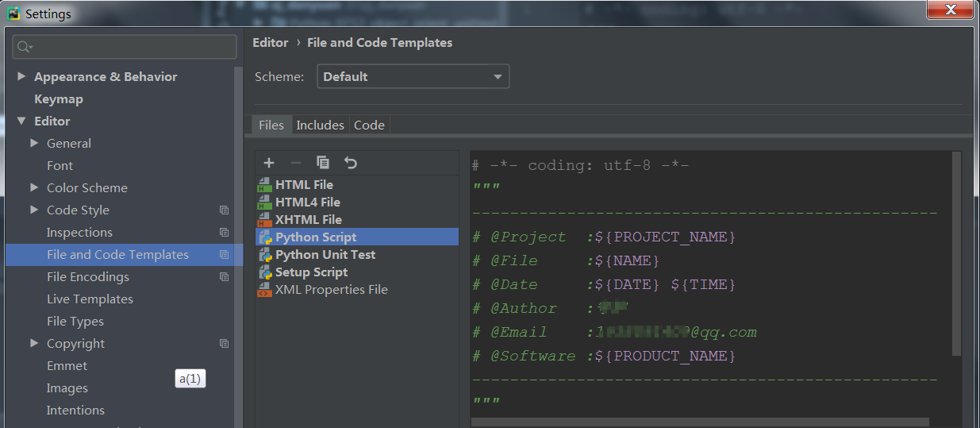The image size is (980, 428).
Task: Click the ${NAME} variable on @File line
Action: pos(627,260)
